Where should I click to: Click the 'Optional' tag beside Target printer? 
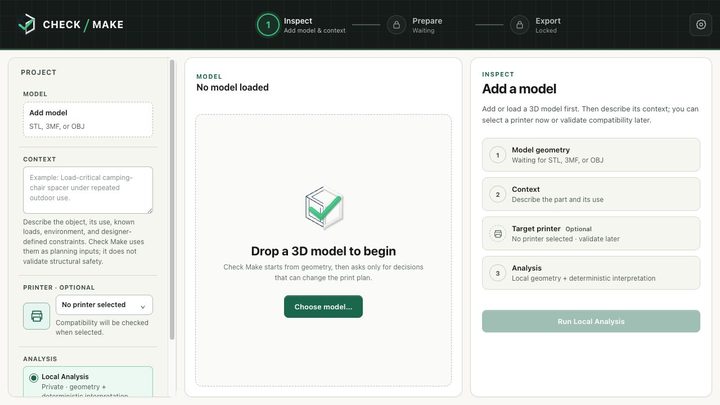pyautogui.click(x=579, y=229)
